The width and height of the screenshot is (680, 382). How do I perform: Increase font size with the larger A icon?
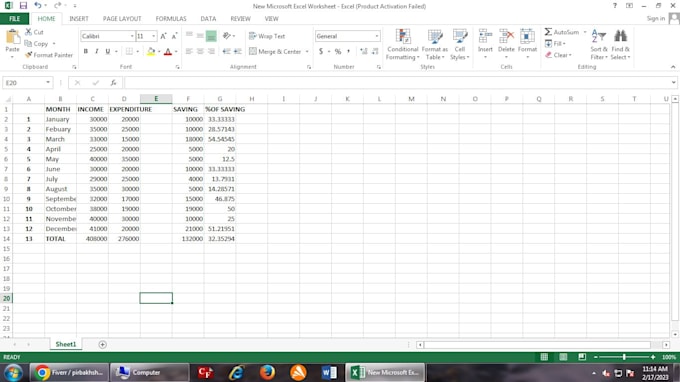(163, 36)
